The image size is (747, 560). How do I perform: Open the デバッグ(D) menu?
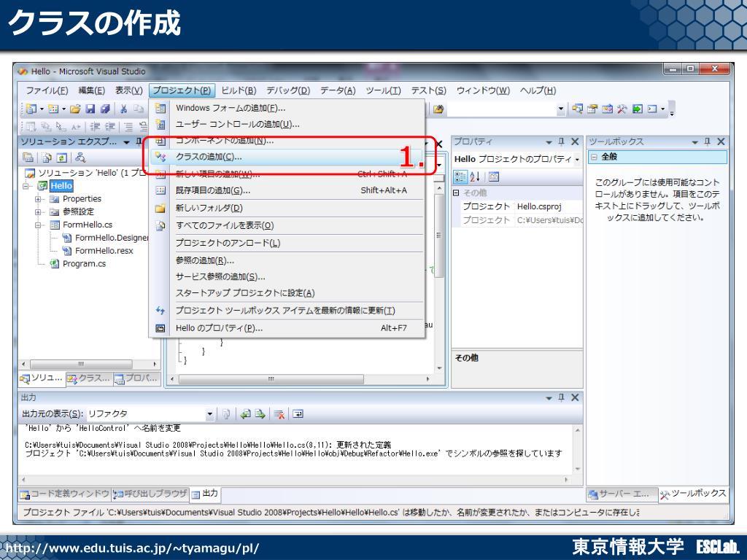tap(287, 90)
